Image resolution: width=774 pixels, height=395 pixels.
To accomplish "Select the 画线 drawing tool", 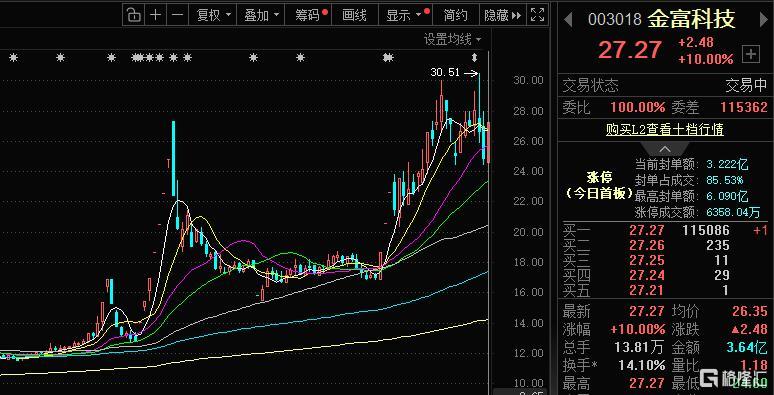I will [354, 15].
